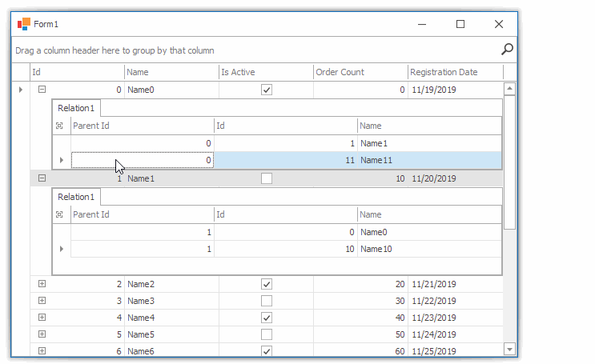This screenshot has width=595, height=364.
Task: Click the 11/24/2019 date cell
Action: point(456,334)
